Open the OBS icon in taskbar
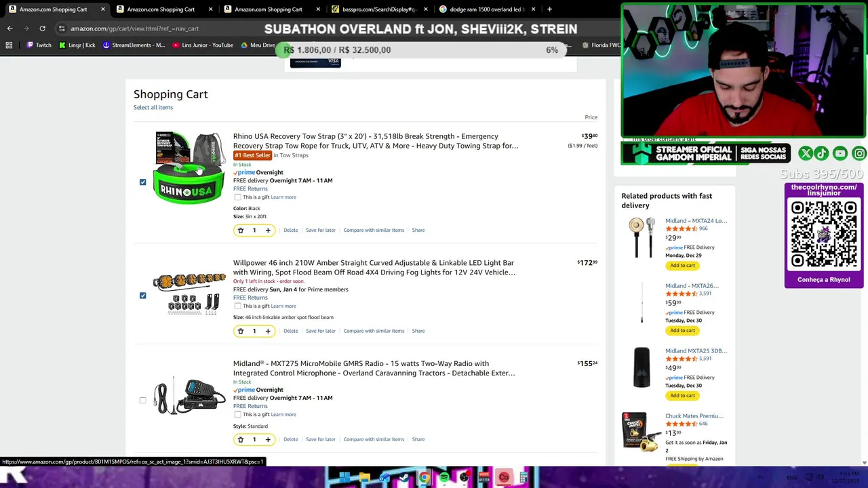Image resolution: width=868 pixels, height=488 pixels. [464, 478]
